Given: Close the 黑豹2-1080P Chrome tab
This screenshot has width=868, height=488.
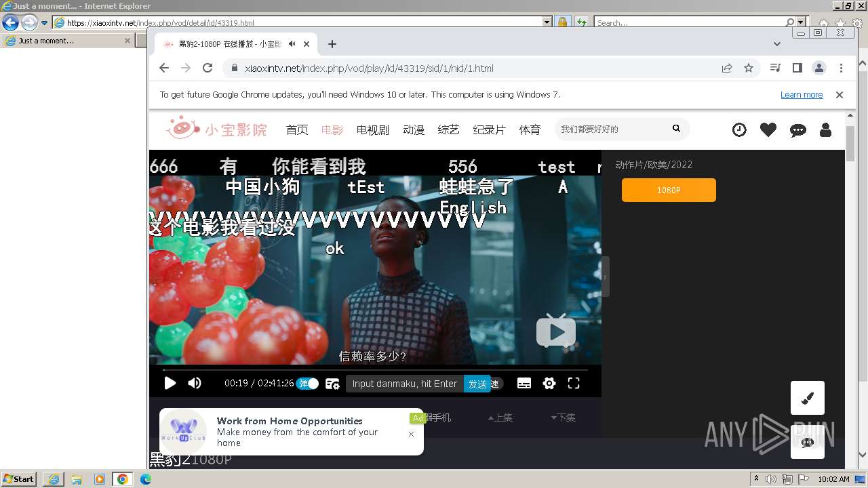Looking at the screenshot, I should coord(307,44).
